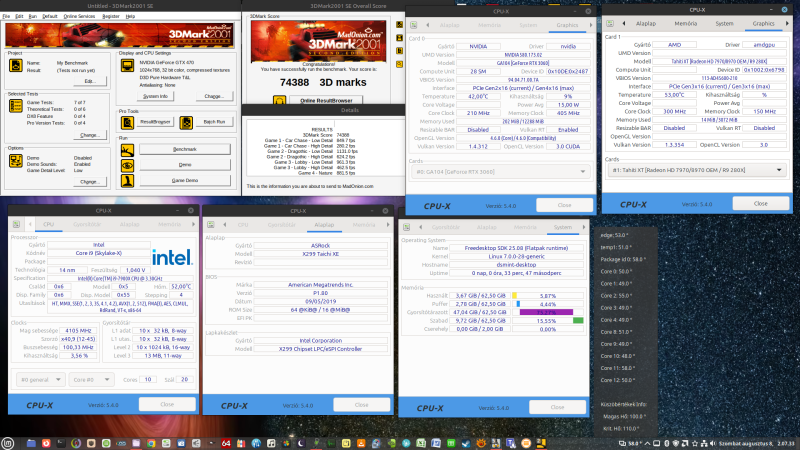Image resolution: width=800 pixels, height=450 pixels.
Task: Click the clock date in the system tray
Action: tap(757, 443)
